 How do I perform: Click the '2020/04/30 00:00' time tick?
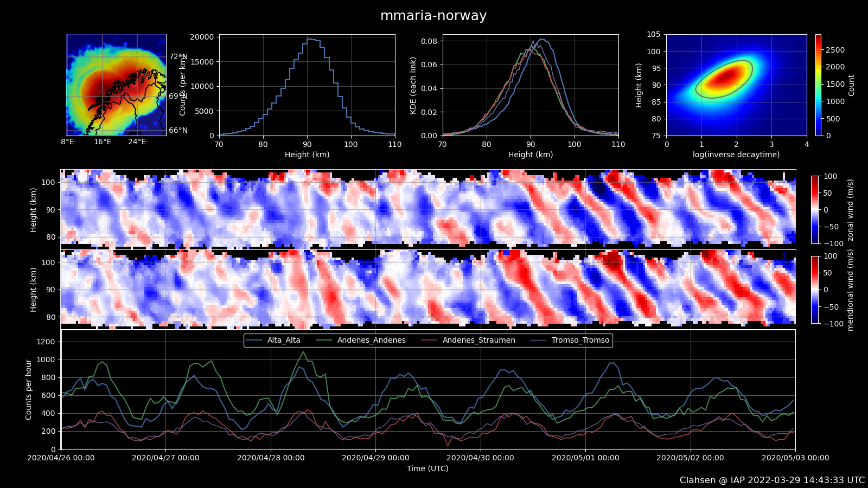(480, 458)
